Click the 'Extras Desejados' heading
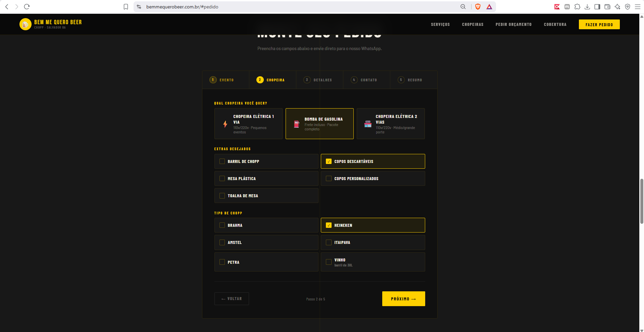Viewport: 644px width, 332px height. point(233,149)
